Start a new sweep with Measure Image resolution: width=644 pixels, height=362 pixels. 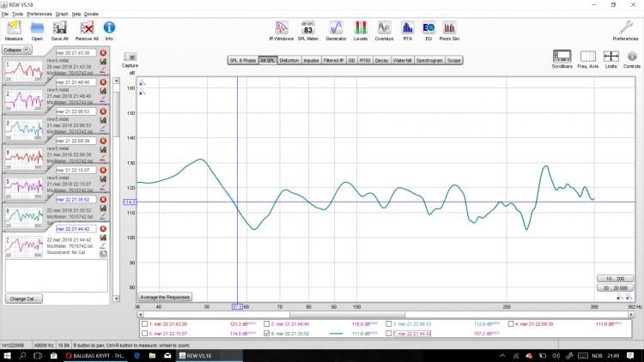pos(14,31)
